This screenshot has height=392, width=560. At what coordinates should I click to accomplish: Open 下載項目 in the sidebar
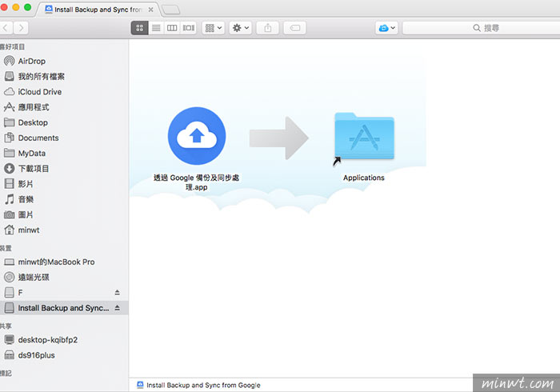[64, 169]
